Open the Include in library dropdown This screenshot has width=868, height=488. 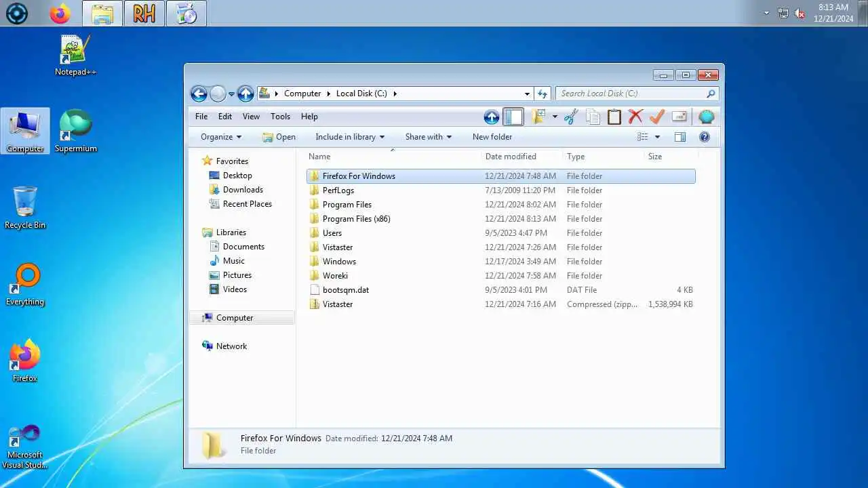(x=350, y=137)
